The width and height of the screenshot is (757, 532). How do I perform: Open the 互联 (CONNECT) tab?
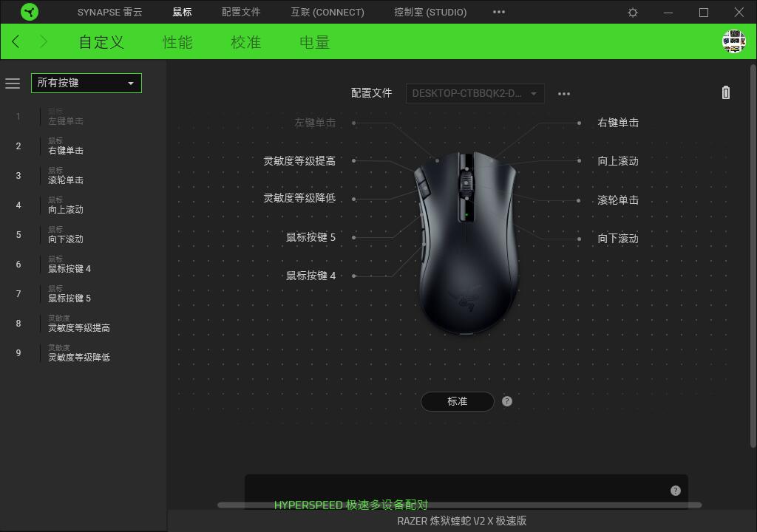coord(327,12)
